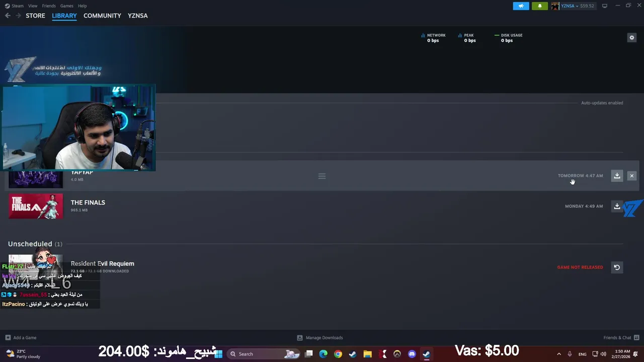Open the weather widget showing 23°C

[23, 354]
